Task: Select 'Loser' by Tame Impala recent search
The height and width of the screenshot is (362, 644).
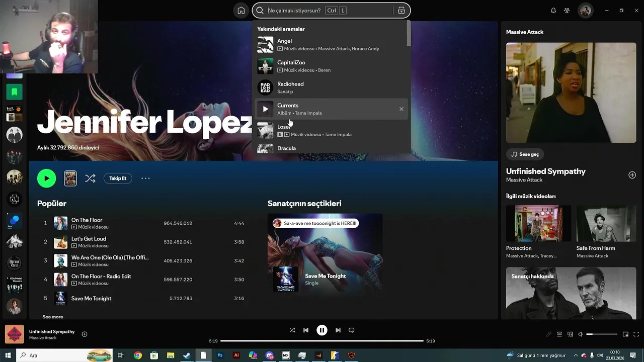Action: (x=332, y=130)
